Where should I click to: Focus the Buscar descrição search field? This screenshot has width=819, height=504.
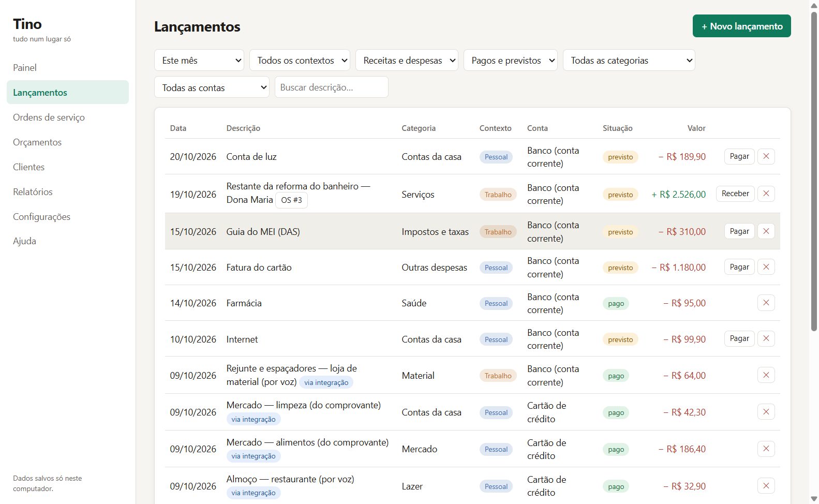[x=332, y=87]
